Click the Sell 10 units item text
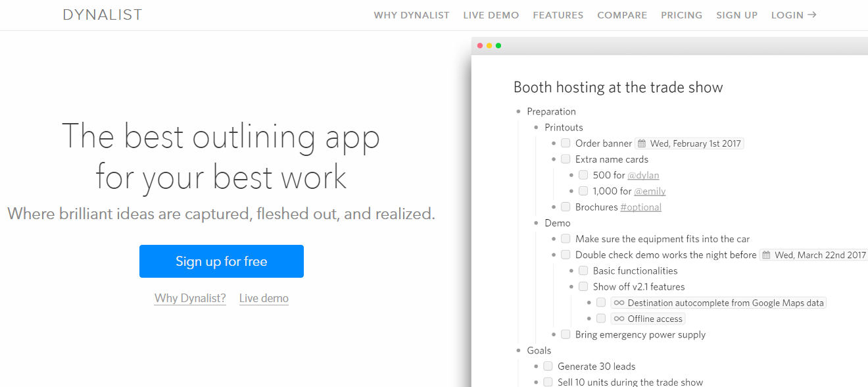This screenshot has width=868, height=387. pyautogui.click(x=630, y=382)
